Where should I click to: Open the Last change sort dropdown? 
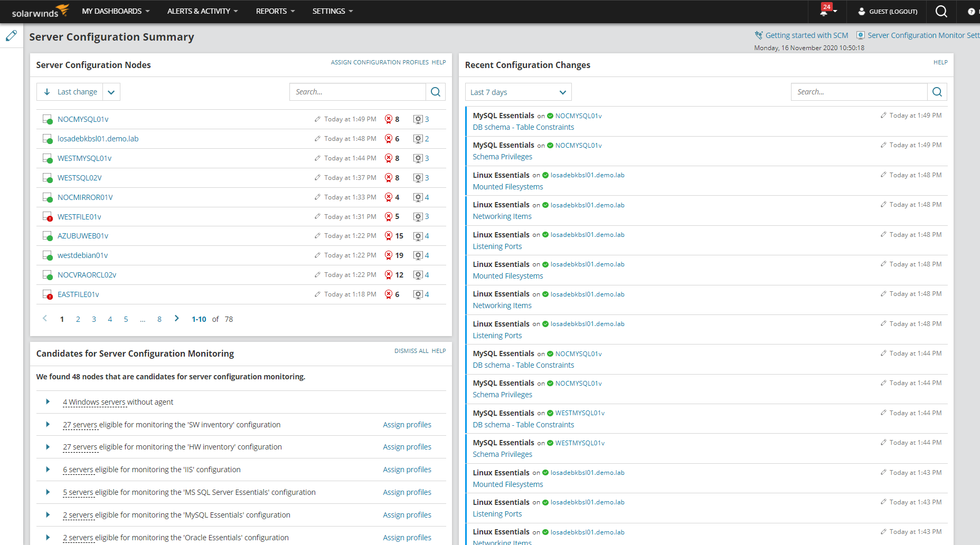click(x=111, y=92)
